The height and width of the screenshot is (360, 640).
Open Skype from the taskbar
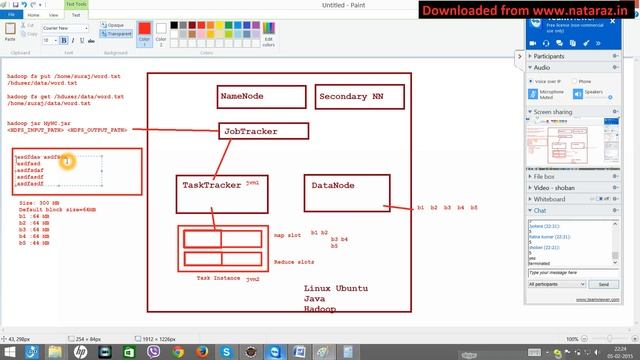click(226, 351)
